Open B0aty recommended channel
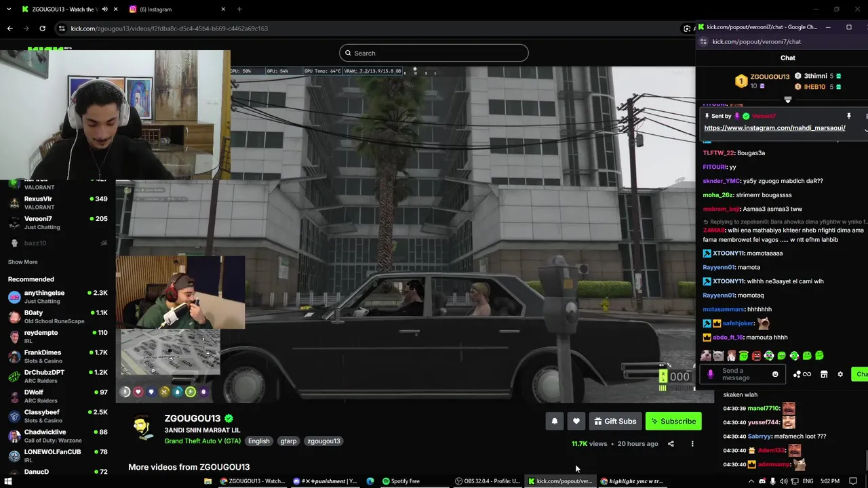The image size is (868, 488). pos(58,317)
